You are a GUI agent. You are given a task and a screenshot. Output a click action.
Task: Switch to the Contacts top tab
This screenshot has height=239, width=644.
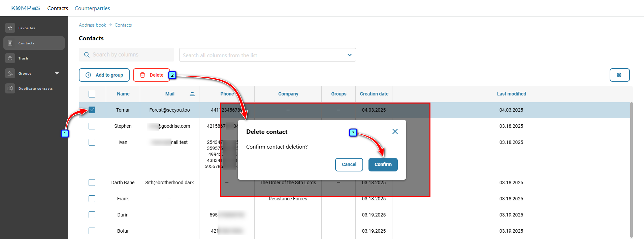pyautogui.click(x=58, y=8)
